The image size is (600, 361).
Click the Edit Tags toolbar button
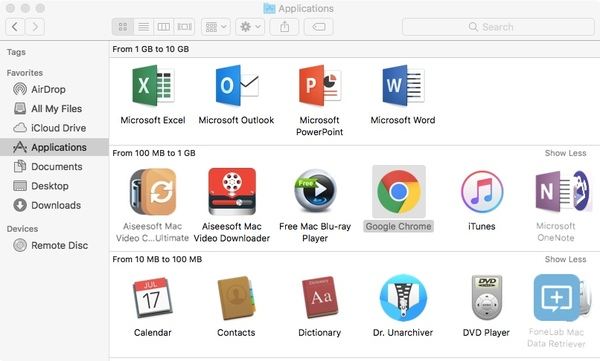click(x=318, y=27)
